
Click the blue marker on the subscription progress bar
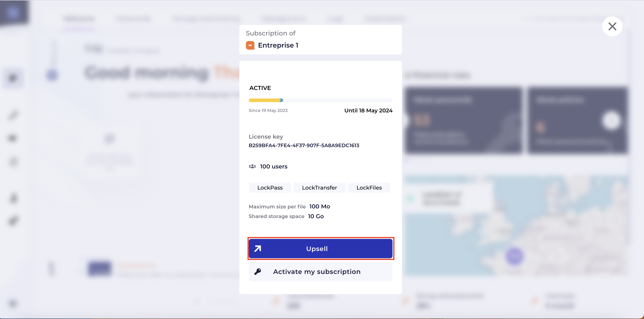click(282, 100)
